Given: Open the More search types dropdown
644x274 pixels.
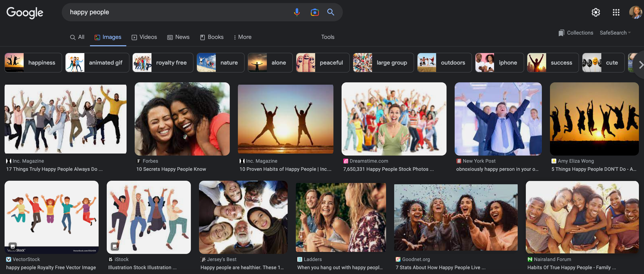Looking at the screenshot, I should pos(242,37).
